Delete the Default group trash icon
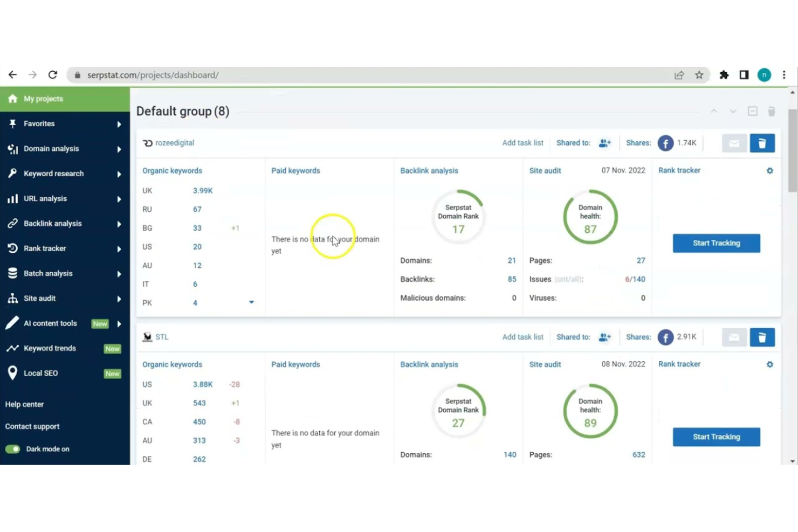The width and height of the screenshot is (798, 532). pyautogui.click(x=772, y=111)
